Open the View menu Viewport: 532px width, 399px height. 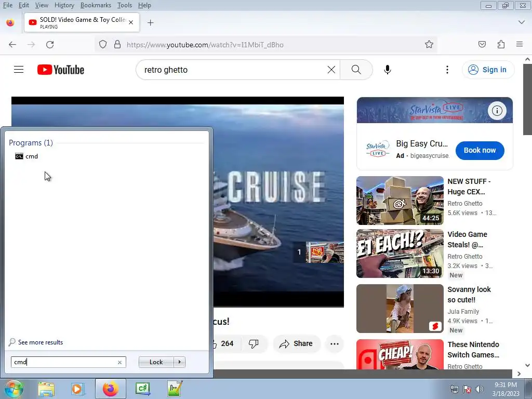pos(42,5)
